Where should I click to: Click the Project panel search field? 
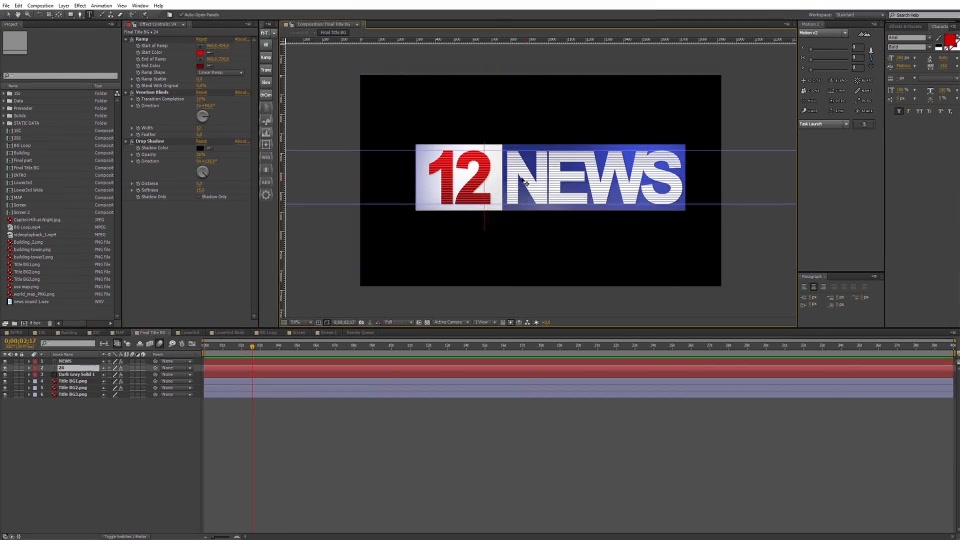click(x=60, y=76)
